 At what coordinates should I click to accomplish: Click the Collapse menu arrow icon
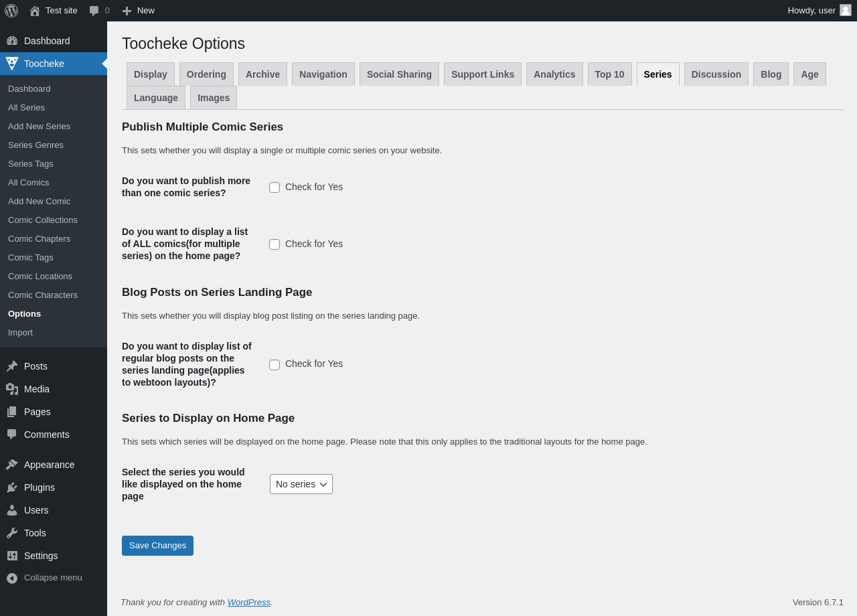(x=12, y=578)
